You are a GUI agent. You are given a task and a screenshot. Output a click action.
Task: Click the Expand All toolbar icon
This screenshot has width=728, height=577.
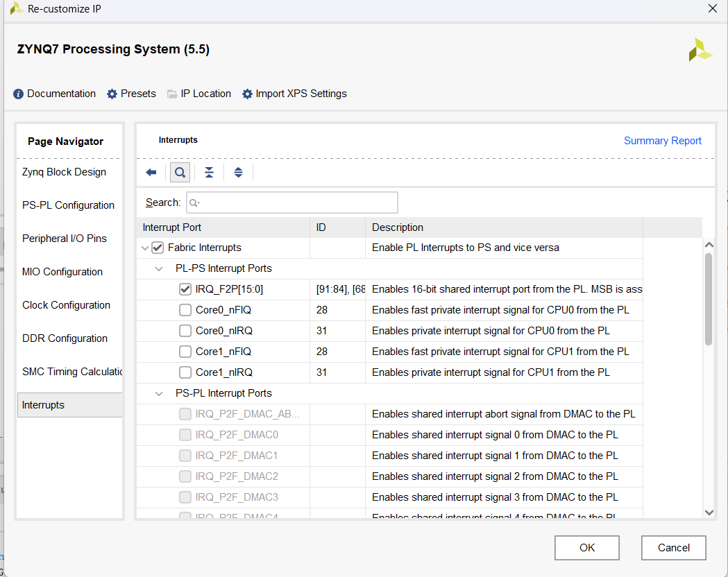click(x=238, y=173)
